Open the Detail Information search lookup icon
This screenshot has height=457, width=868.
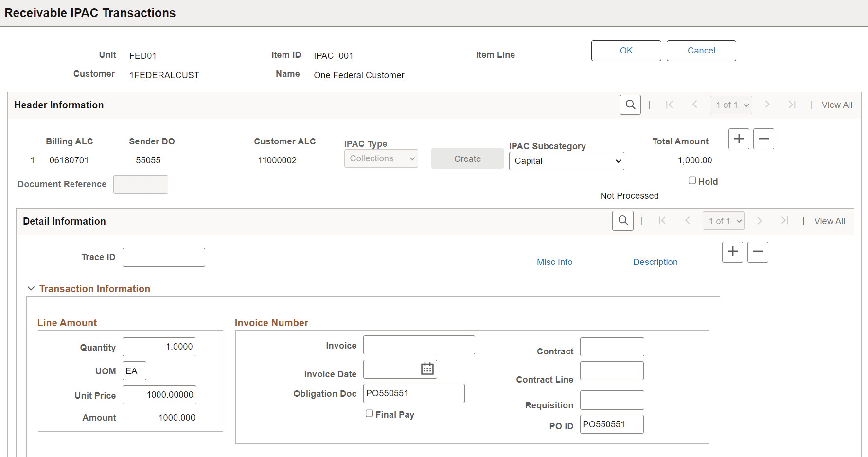pos(623,221)
